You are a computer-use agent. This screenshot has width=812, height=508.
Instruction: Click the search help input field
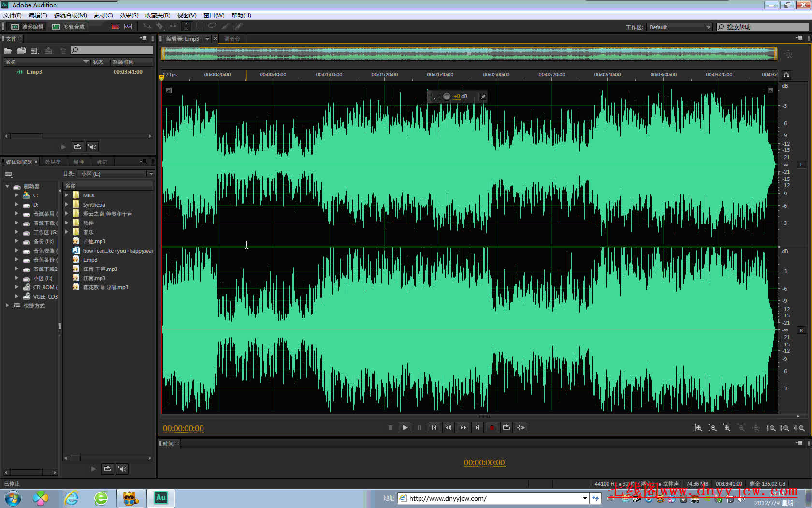762,27
